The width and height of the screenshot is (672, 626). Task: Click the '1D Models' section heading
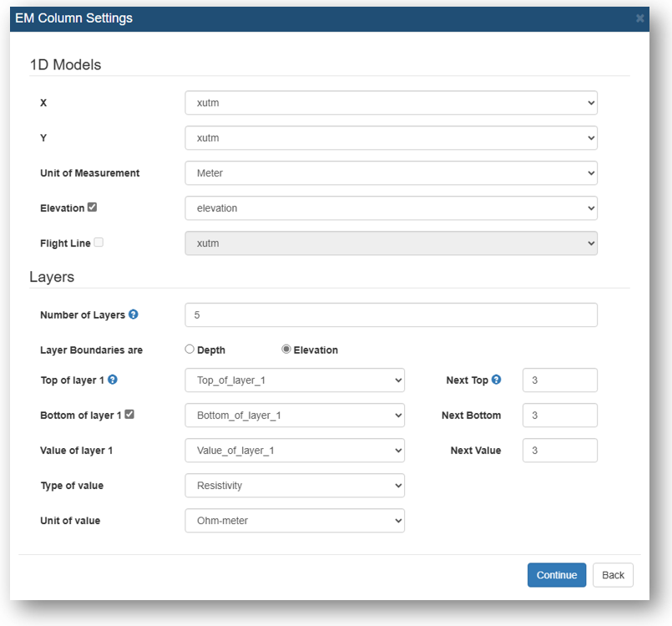(x=65, y=65)
